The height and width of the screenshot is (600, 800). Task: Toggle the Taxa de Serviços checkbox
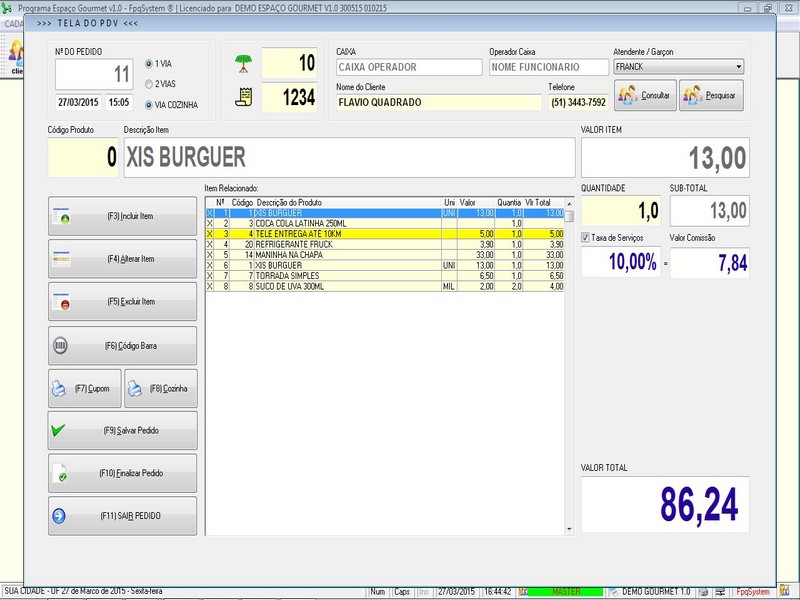pos(585,238)
